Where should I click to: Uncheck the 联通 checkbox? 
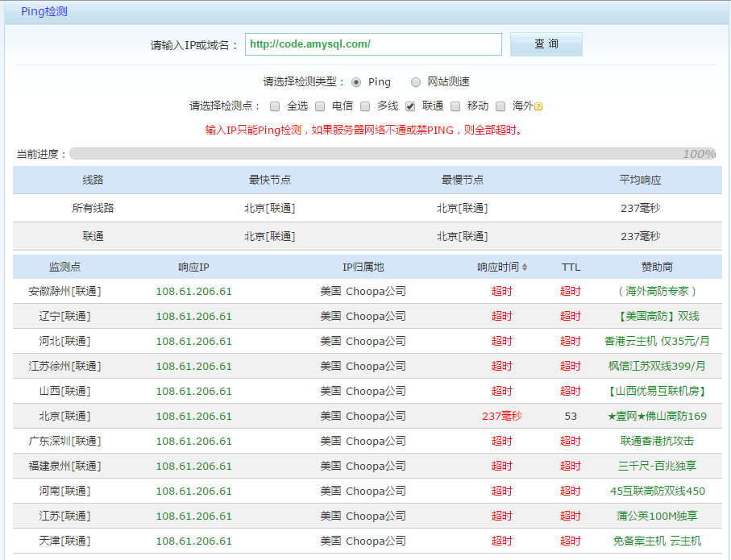tap(410, 106)
